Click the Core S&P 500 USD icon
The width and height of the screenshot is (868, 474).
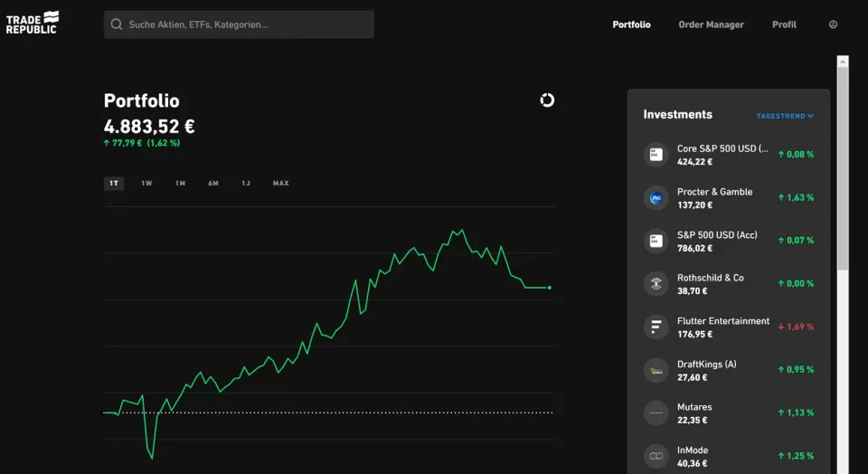(x=656, y=155)
